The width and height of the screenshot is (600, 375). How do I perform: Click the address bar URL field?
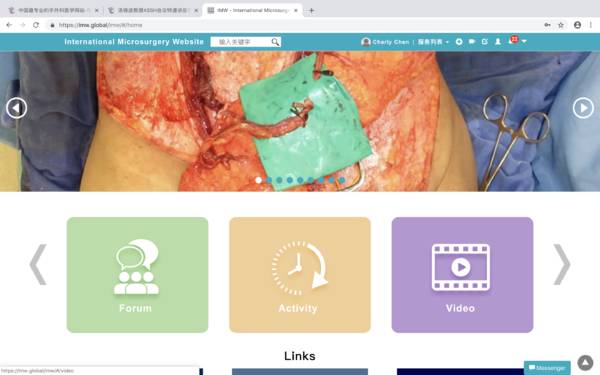pos(291,25)
